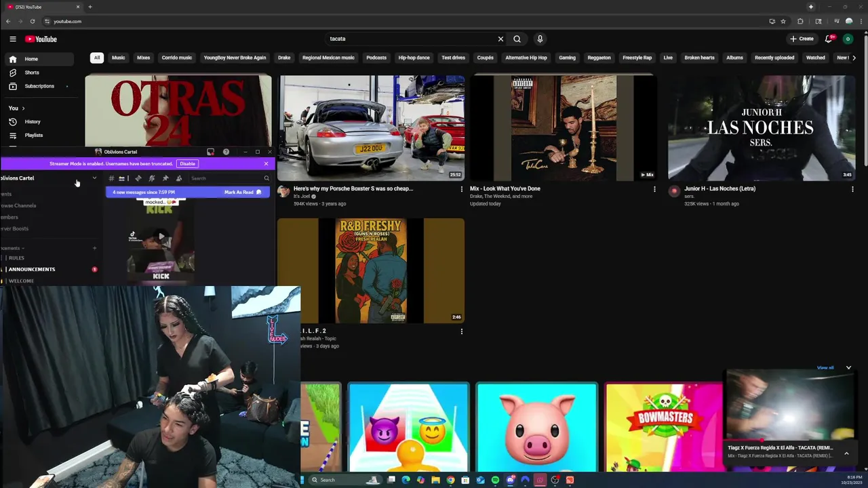
Task: Click the Create button on YouTube
Action: pos(802,39)
